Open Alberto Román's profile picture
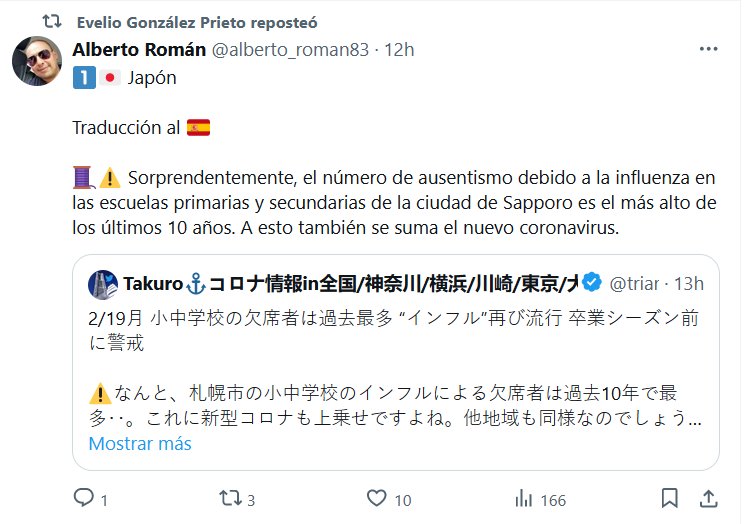The image size is (744, 524). point(37,62)
